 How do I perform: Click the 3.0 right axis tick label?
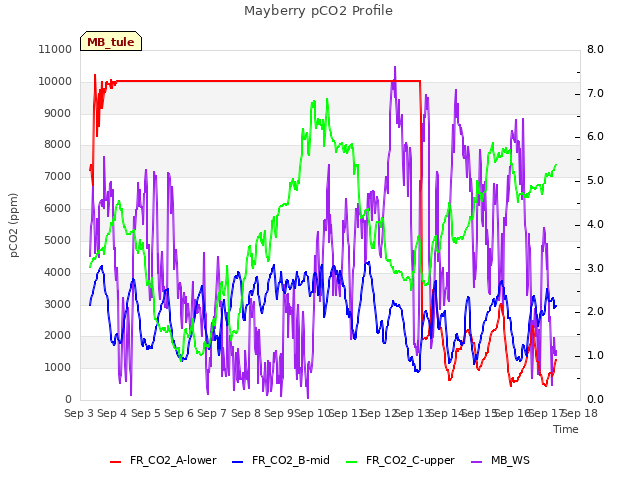click(x=595, y=269)
